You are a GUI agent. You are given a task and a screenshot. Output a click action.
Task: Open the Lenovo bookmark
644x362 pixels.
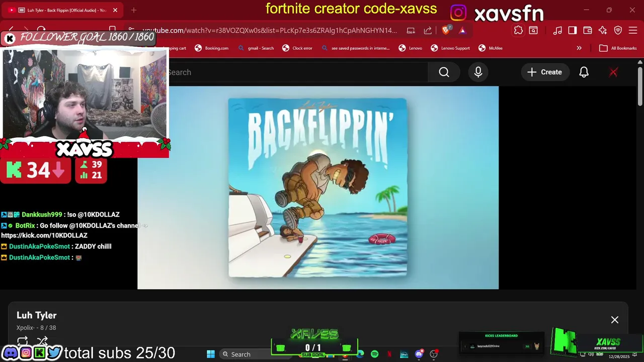pyautogui.click(x=411, y=48)
